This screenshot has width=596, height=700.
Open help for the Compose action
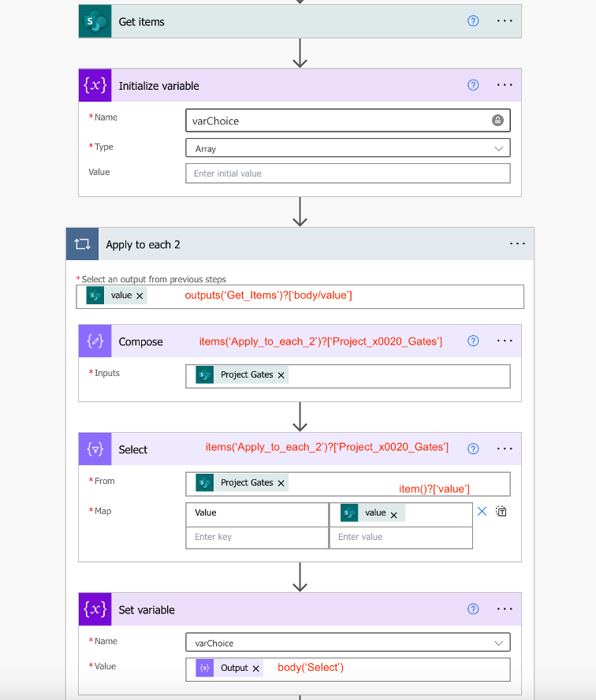pyautogui.click(x=473, y=341)
